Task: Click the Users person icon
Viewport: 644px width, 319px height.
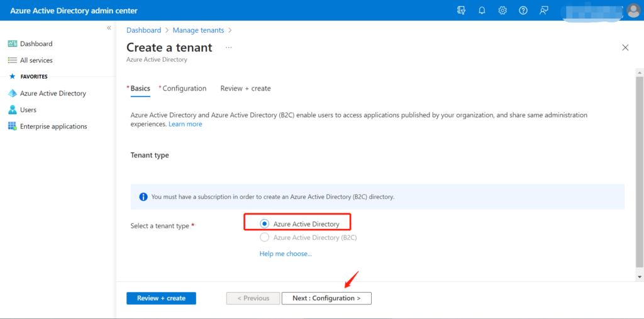Action: (13, 109)
